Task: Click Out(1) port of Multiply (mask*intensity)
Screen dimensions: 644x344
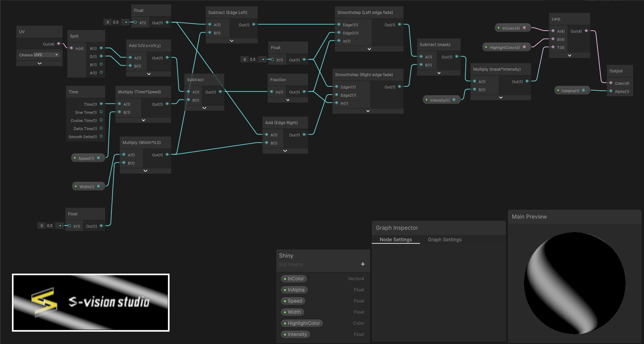Action: pyautogui.click(x=527, y=81)
